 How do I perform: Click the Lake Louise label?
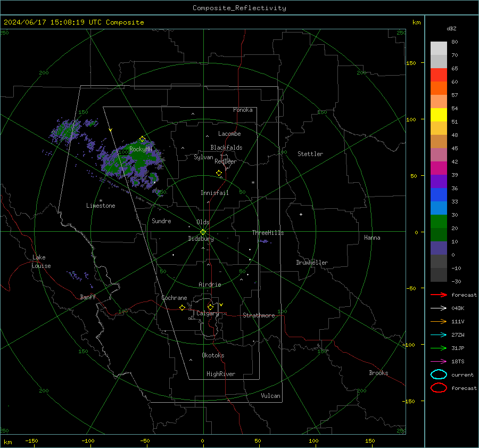click(x=41, y=262)
